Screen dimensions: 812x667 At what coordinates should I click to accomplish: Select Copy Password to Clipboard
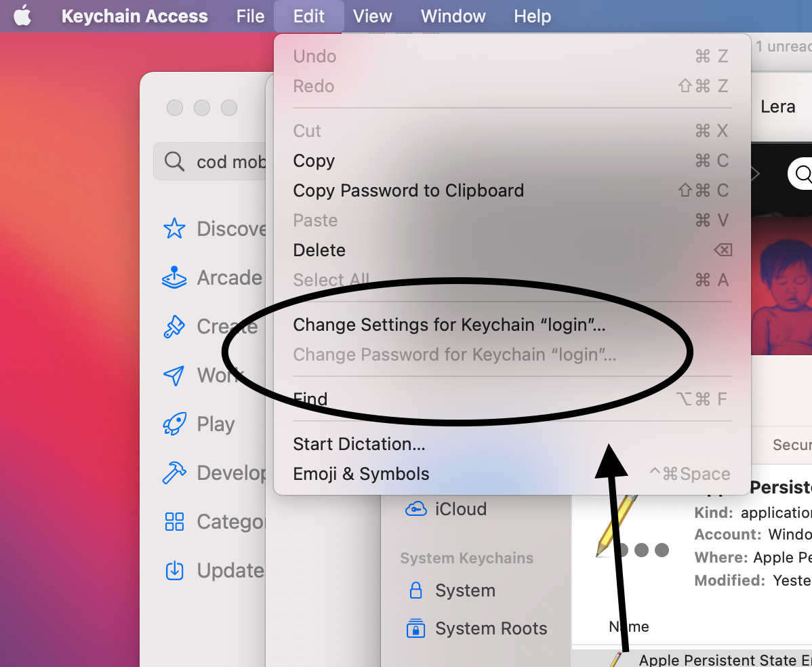pyautogui.click(x=512, y=190)
